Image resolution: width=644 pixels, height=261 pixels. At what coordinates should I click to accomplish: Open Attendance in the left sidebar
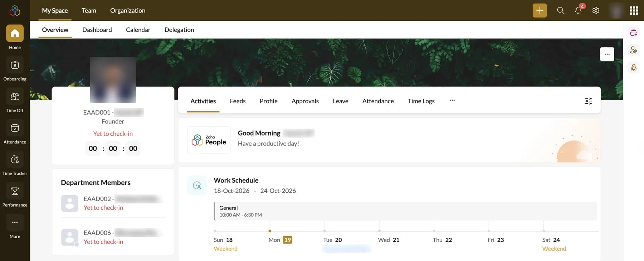tap(15, 128)
